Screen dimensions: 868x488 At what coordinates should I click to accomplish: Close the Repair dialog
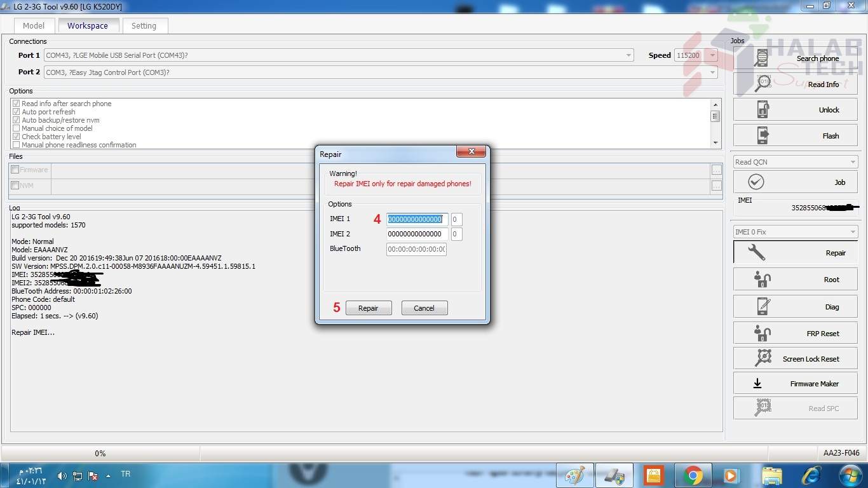pyautogui.click(x=471, y=151)
